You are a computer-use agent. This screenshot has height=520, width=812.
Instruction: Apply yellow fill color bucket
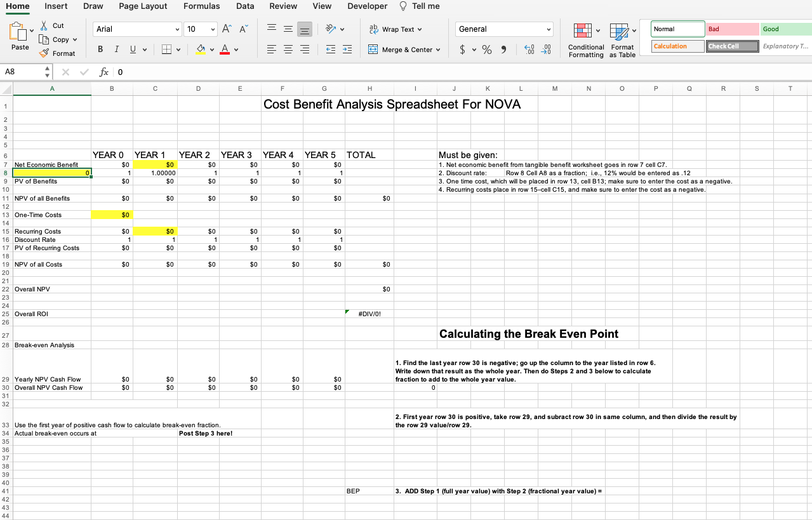click(x=200, y=50)
